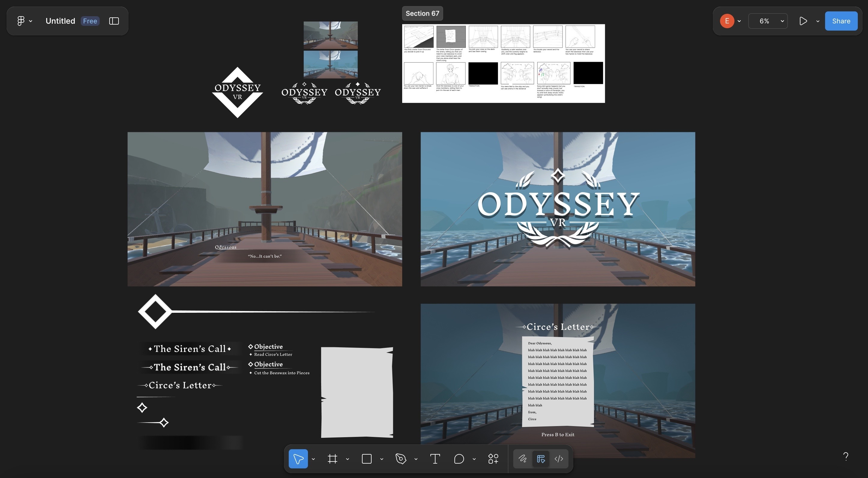
Task: Open the Actions and components tool
Action: click(x=493, y=459)
